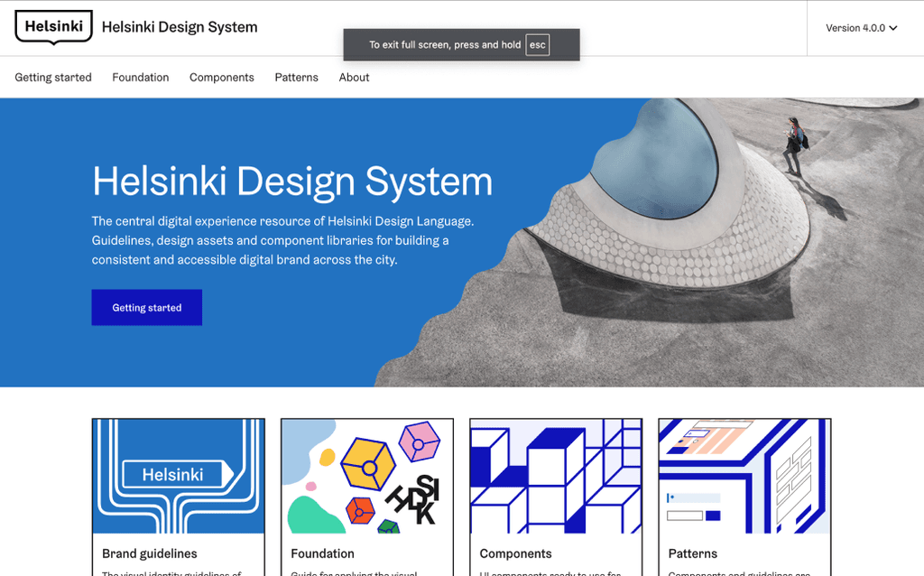Click the Helsinki Design System header title
Screen dimensions: 924x576
click(179, 27)
